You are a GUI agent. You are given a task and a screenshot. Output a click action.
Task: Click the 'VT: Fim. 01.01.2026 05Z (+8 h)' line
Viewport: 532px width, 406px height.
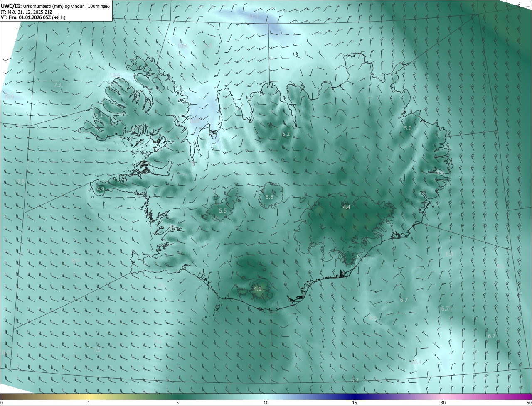click(x=33, y=17)
